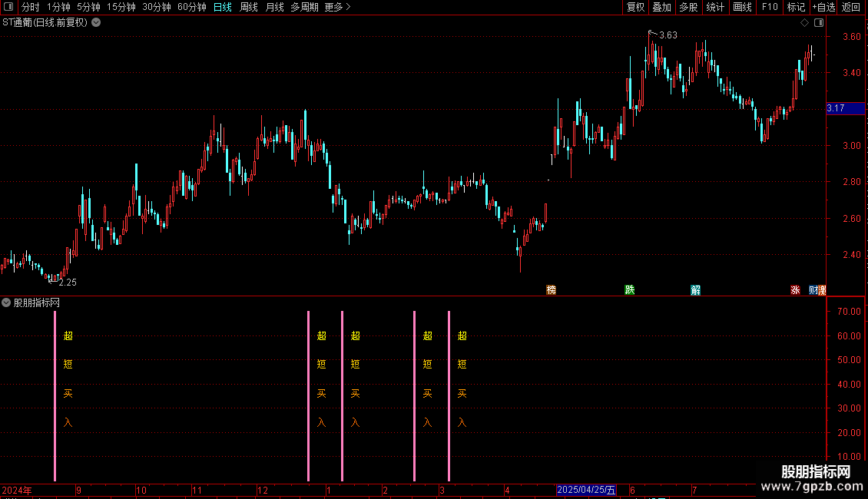Click the 标记 mark button
This screenshot has height=499, width=868.
(796, 7)
